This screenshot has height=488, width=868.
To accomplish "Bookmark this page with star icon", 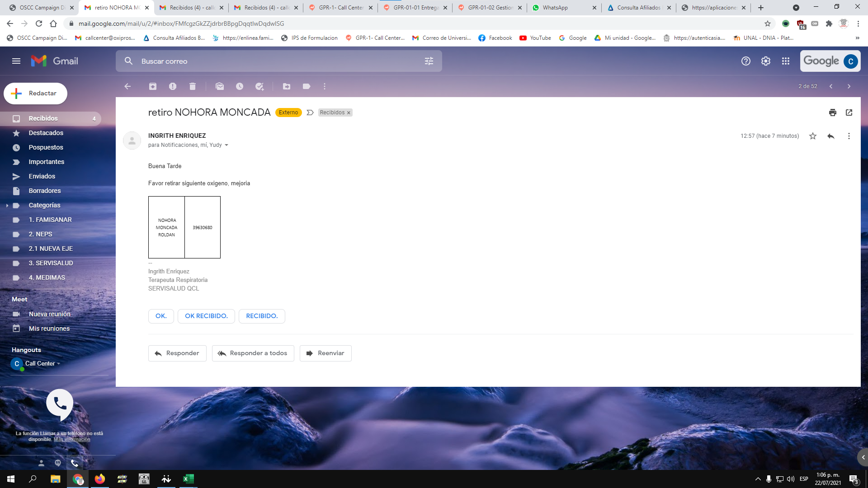I will pyautogui.click(x=768, y=23).
